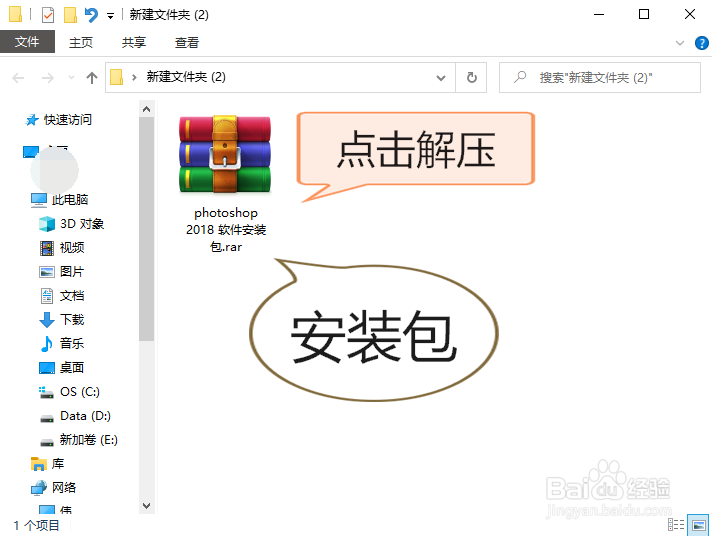Click the 新加卷 (E:) drive icon
The width and height of the screenshot is (712, 536).
click(x=47, y=442)
